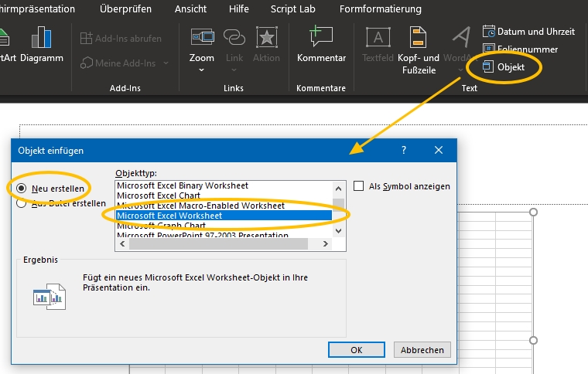Expand the Link dropdown arrow
This screenshot has width=588, height=374.
(x=234, y=70)
